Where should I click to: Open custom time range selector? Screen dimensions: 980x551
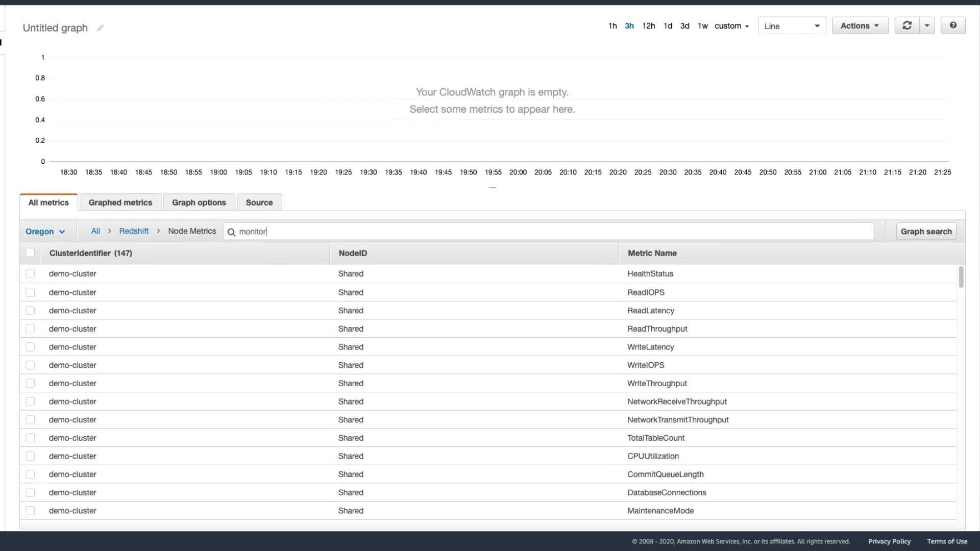pyautogui.click(x=731, y=26)
